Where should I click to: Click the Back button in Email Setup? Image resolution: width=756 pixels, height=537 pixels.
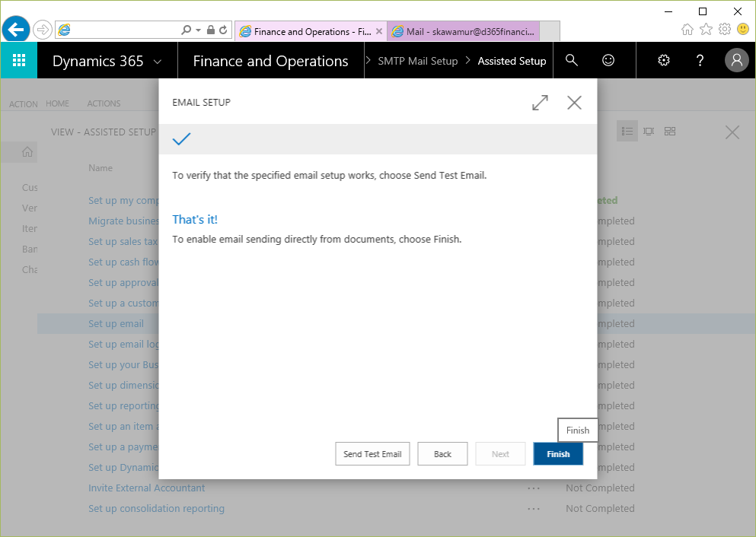[442, 453]
